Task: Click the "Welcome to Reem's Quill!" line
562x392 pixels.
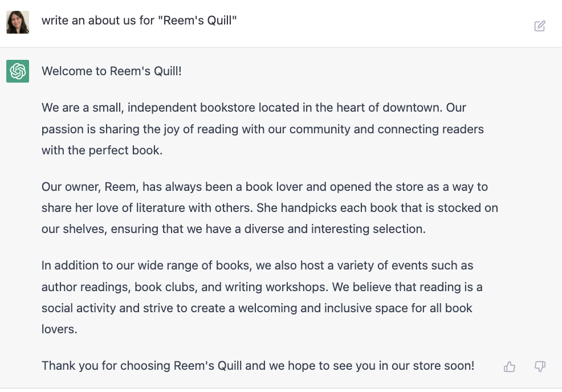Action: click(112, 71)
